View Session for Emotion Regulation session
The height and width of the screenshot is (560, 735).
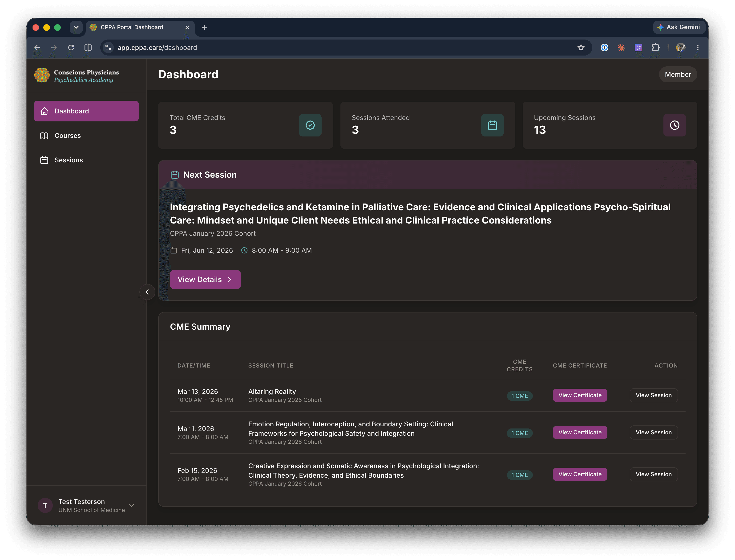click(653, 432)
